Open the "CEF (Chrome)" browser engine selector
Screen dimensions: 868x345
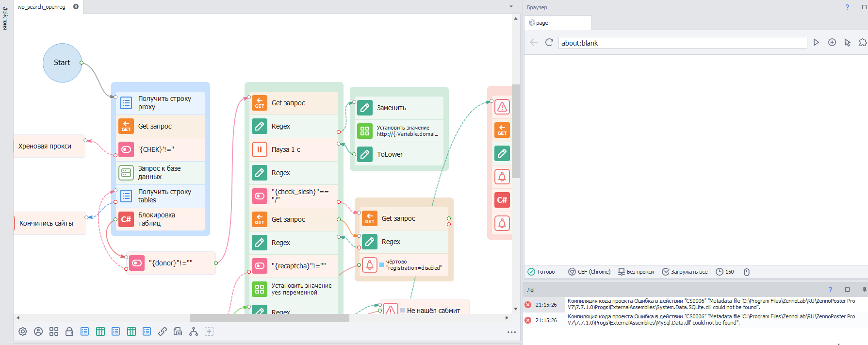click(590, 272)
